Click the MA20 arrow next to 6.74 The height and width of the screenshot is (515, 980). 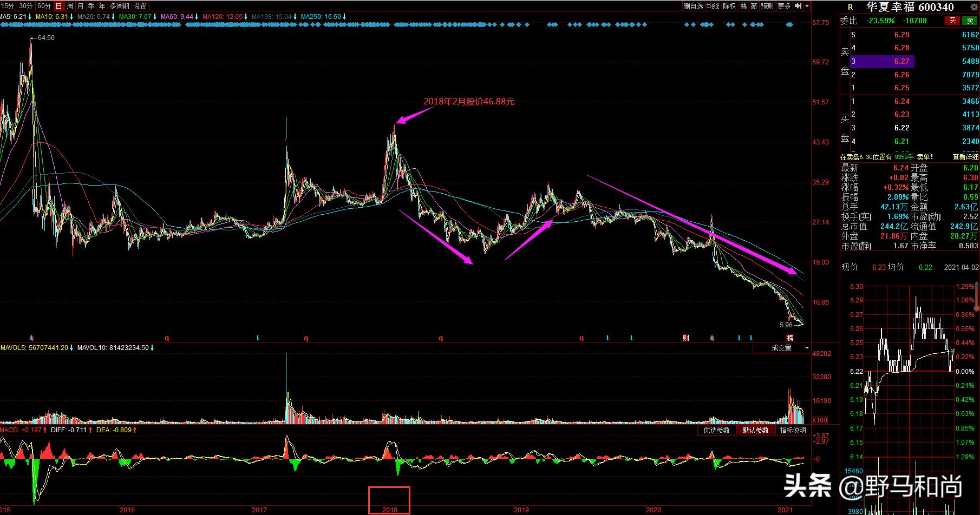113,17
